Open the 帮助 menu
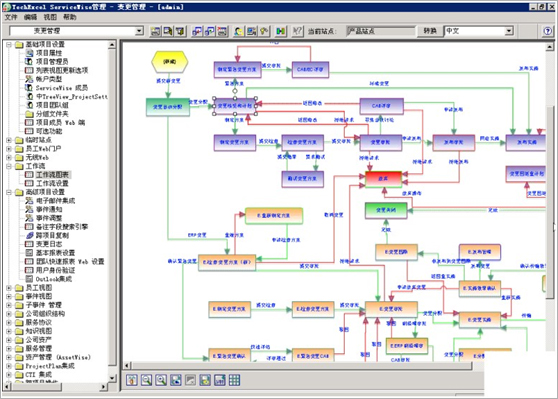 pyautogui.click(x=69, y=17)
